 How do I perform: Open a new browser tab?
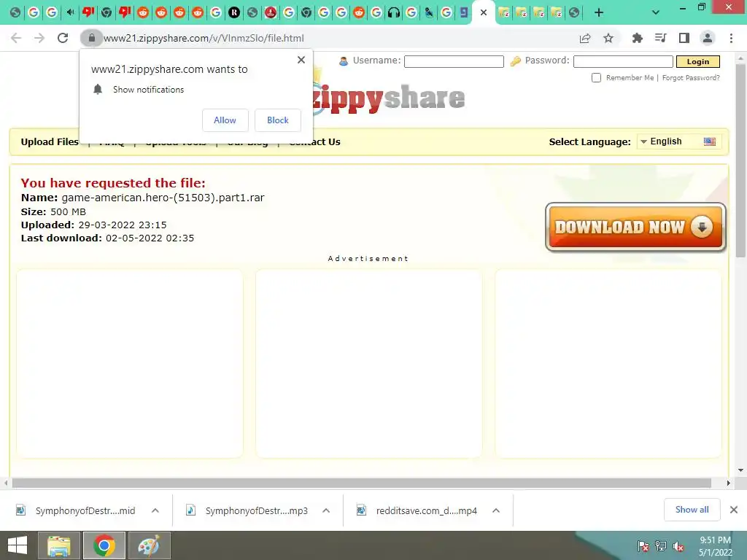click(x=599, y=13)
